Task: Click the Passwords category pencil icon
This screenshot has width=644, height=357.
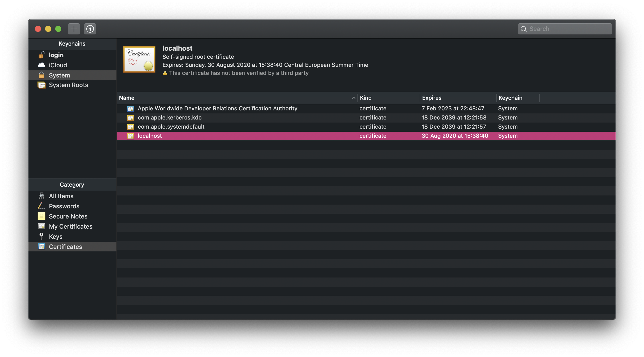Action: tap(41, 206)
